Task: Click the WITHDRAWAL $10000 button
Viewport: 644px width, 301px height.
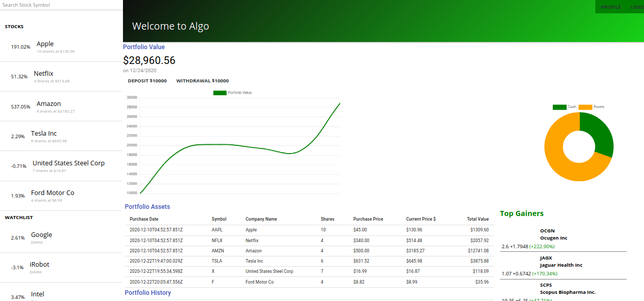Action: (202, 81)
